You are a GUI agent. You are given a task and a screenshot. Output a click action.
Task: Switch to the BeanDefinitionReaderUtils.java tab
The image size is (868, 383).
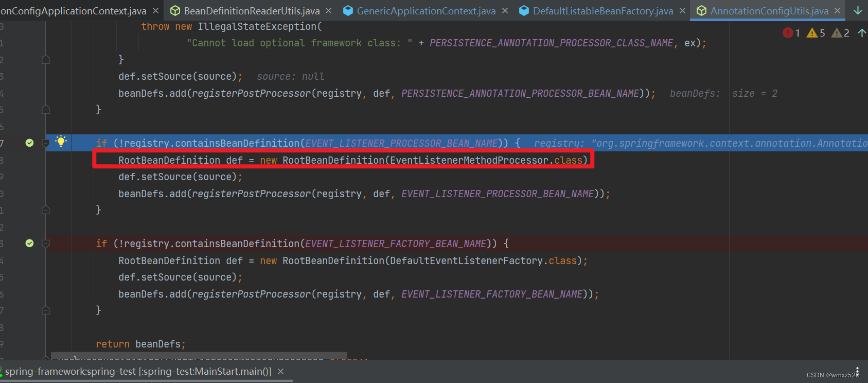pos(252,11)
